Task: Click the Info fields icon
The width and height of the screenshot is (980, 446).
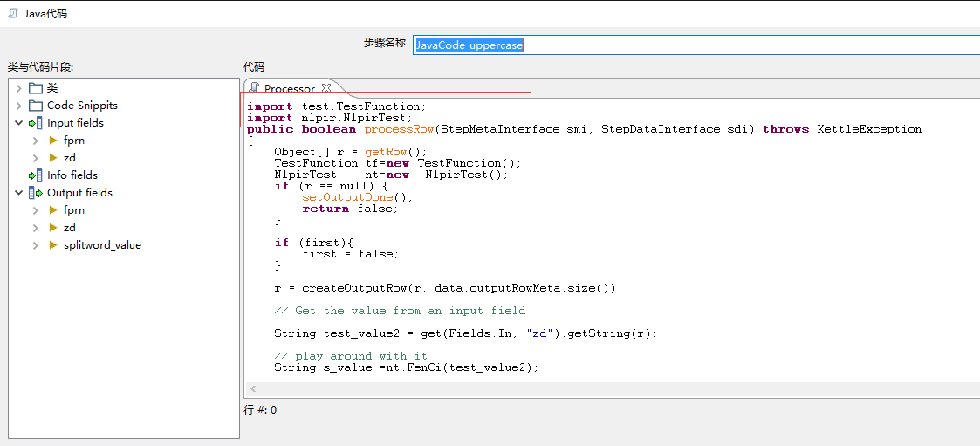Action: [x=36, y=175]
